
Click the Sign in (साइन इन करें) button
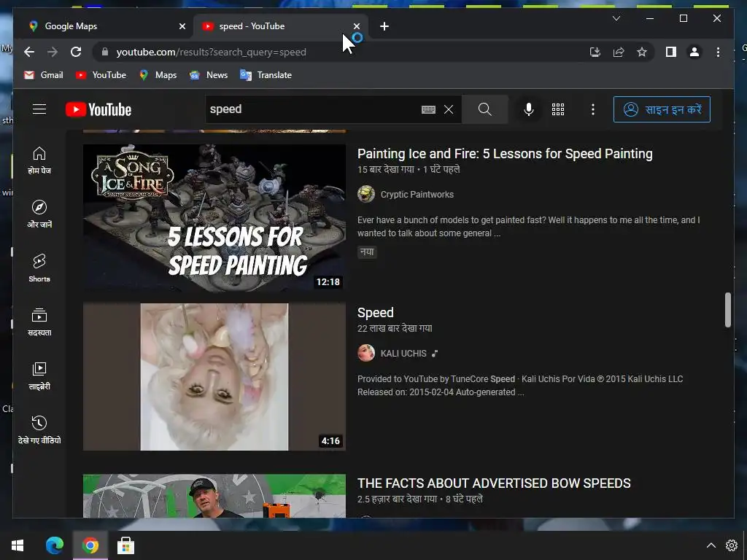[x=662, y=109]
